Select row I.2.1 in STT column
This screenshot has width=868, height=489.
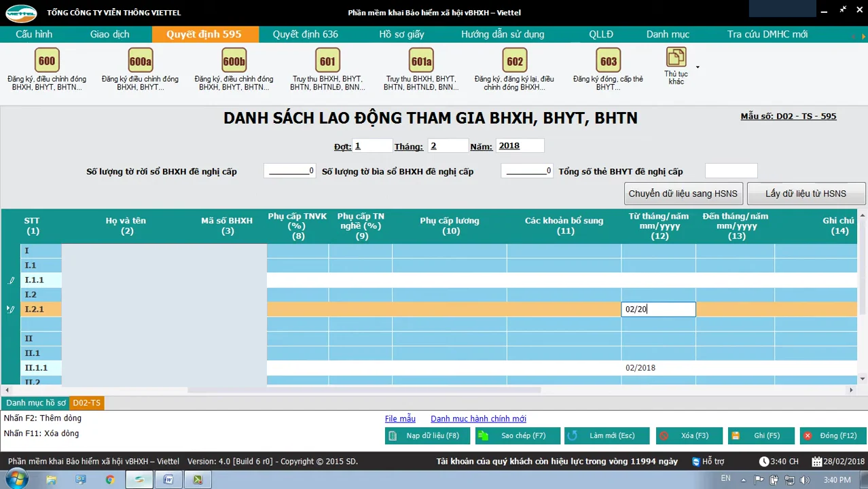click(x=41, y=309)
